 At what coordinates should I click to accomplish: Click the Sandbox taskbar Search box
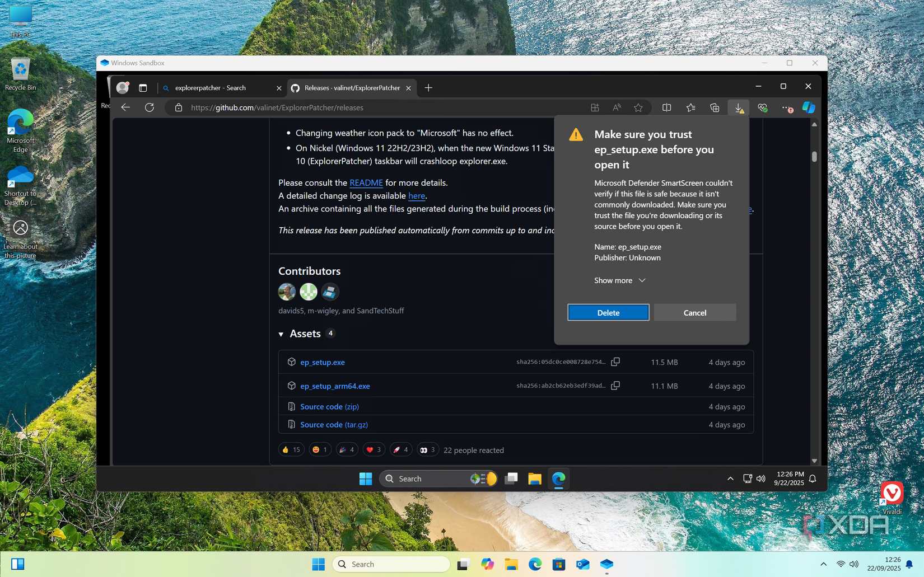[438, 479]
